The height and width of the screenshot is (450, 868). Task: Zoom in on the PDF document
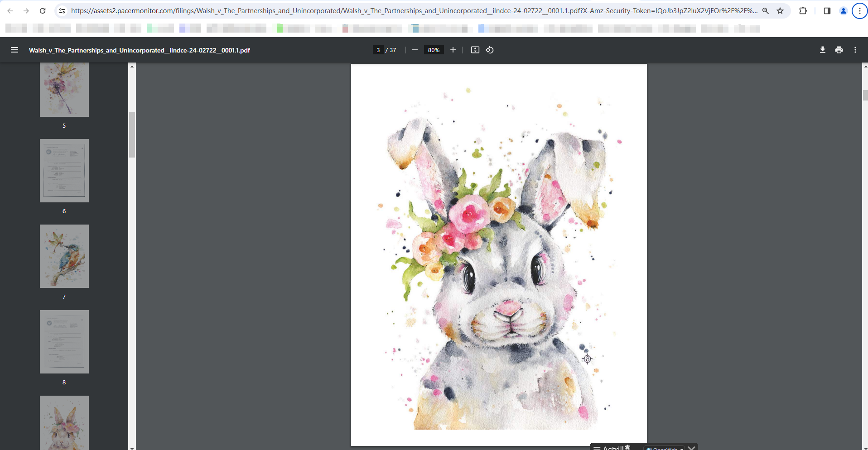453,50
